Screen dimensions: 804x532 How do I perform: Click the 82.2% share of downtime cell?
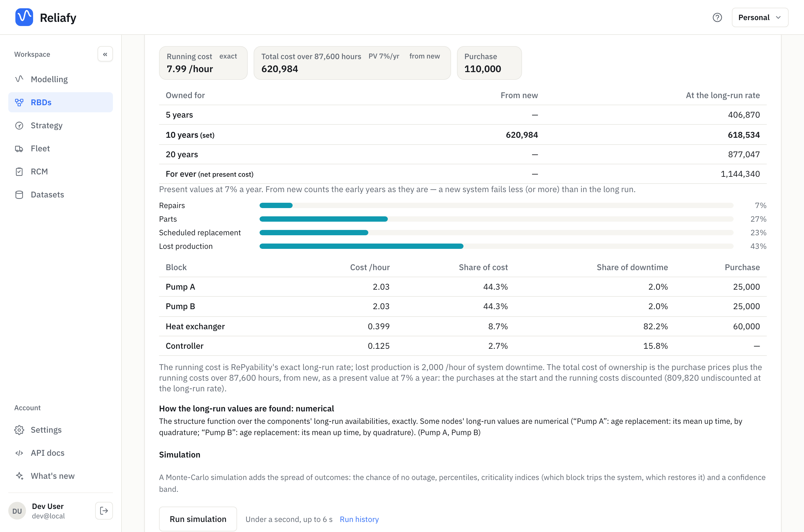tap(655, 326)
